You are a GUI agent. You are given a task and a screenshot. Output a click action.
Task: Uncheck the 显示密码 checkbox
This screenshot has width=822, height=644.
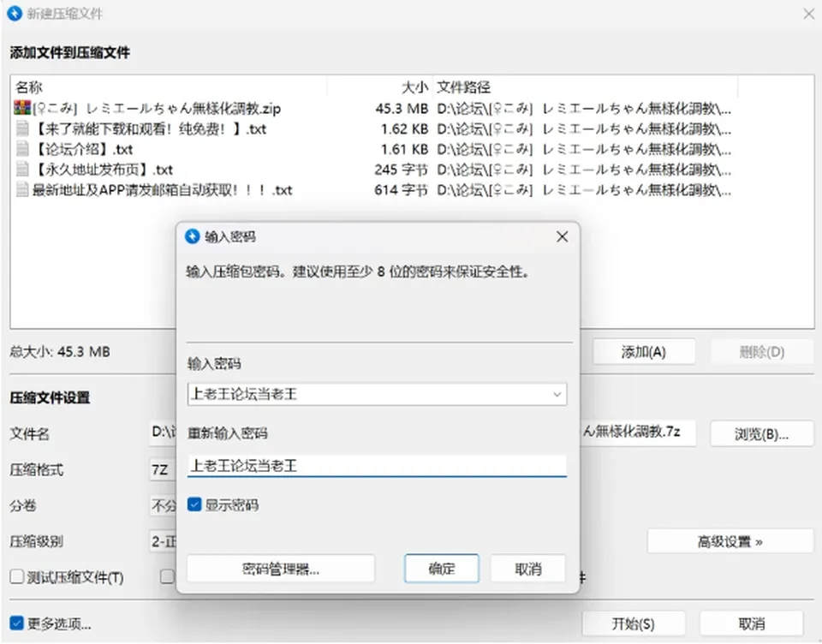(x=194, y=504)
